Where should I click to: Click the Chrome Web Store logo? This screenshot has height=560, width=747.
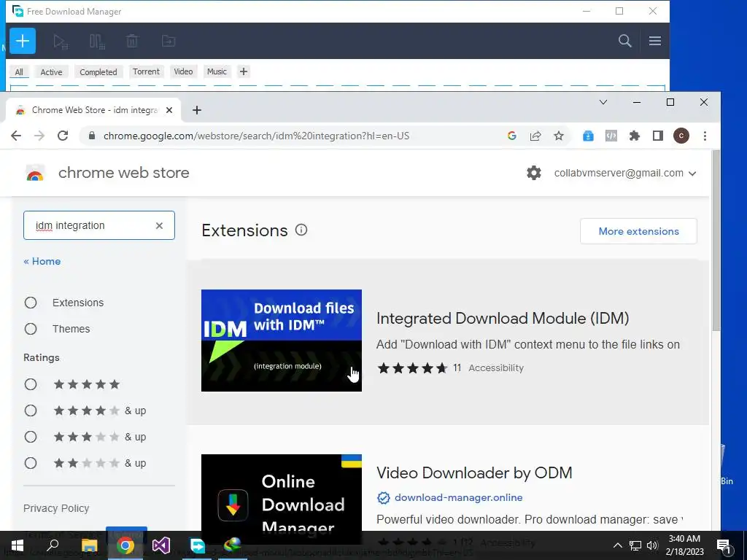pos(35,173)
